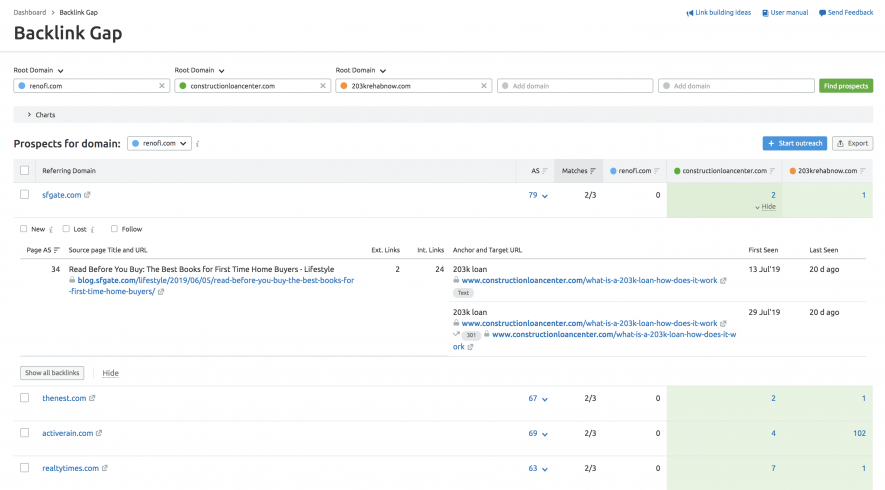885x490 pixels.
Task: Click the Show all backlinks button
Action: click(x=52, y=373)
